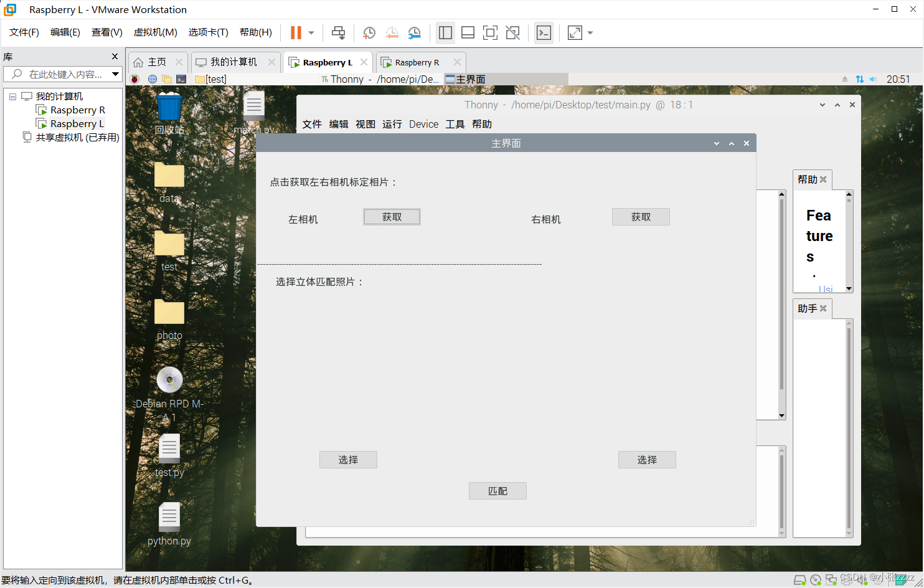Send Ctrl+Alt+Del using the VMware toolbar icon

(338, 33)
